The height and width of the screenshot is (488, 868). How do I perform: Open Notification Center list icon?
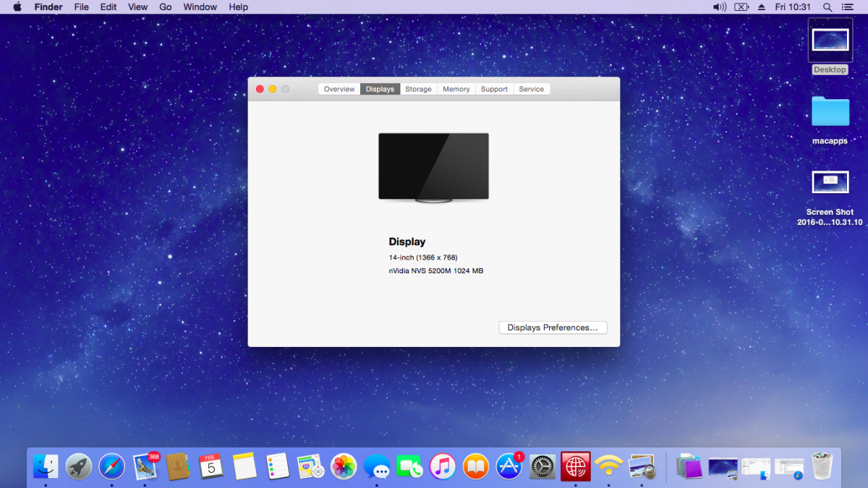pyautogui.click(x=848, y=7)
